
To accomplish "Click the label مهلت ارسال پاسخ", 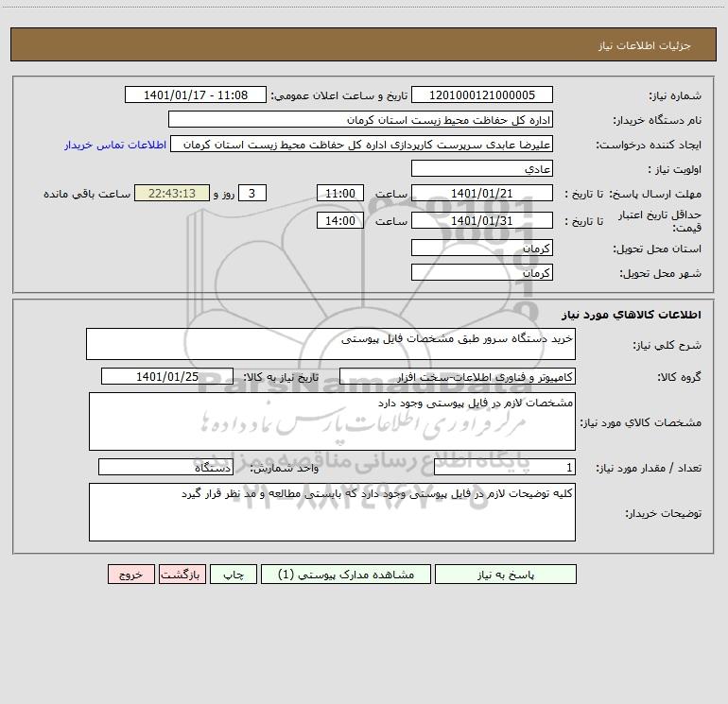I will 653,194.
